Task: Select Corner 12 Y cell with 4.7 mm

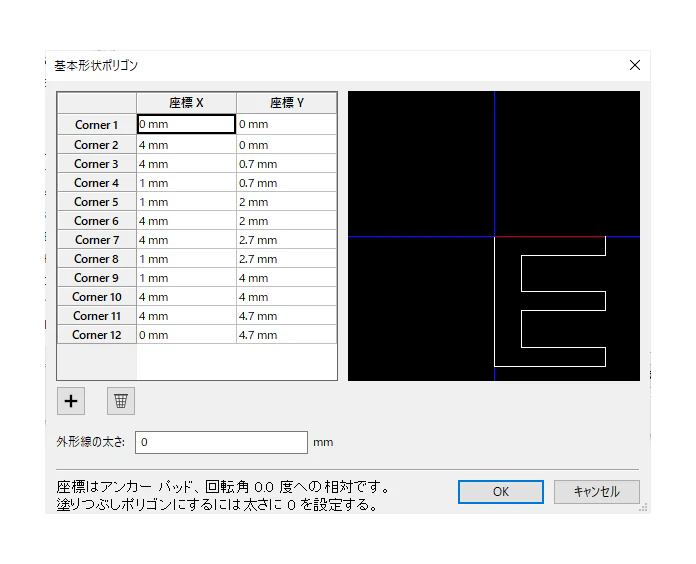Action: (x=287, y=335)
